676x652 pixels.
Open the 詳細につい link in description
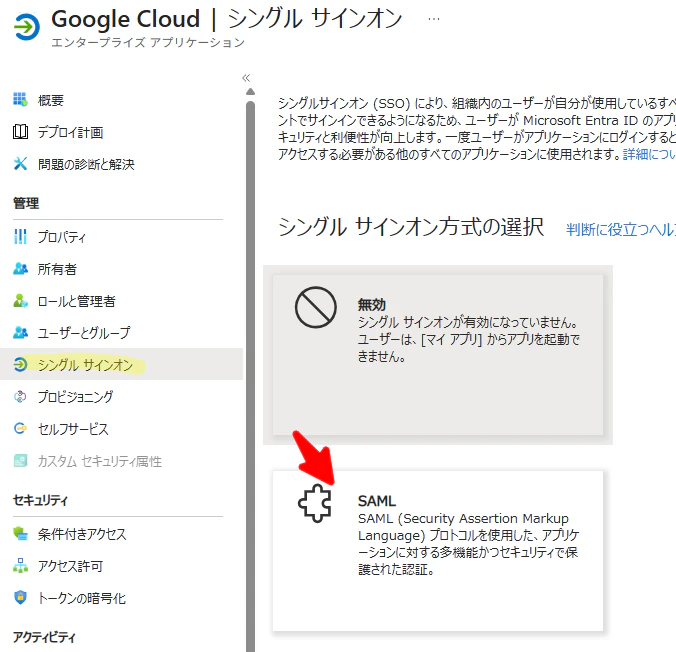click(649, 154)
